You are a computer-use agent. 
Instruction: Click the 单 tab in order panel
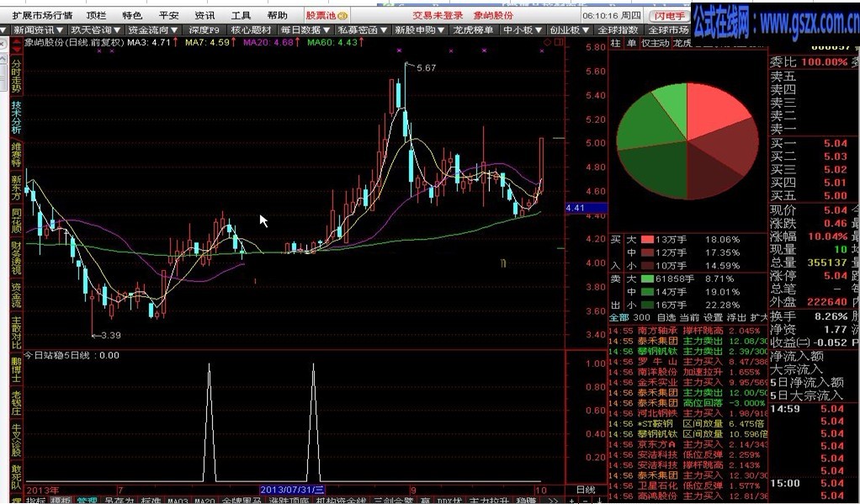(632, 43)
